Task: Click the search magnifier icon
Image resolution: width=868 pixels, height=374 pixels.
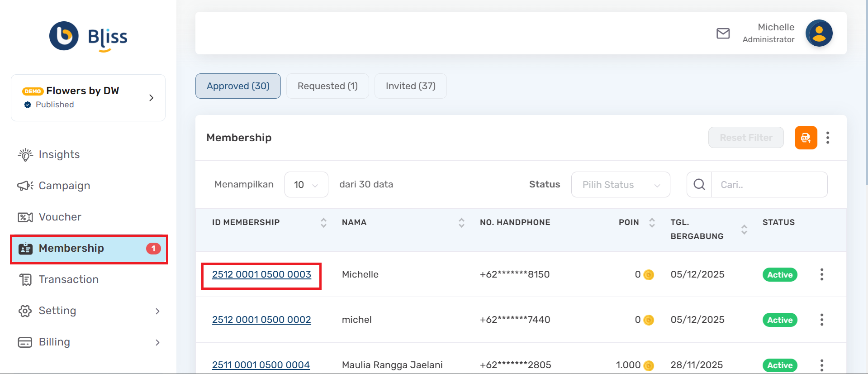Action: 699,185
